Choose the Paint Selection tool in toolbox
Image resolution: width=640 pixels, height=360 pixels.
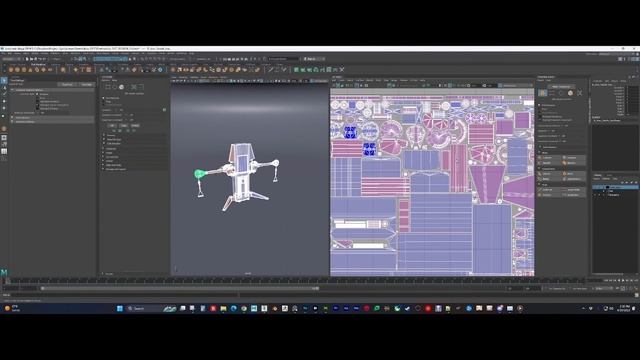click(x=4, y=94)
